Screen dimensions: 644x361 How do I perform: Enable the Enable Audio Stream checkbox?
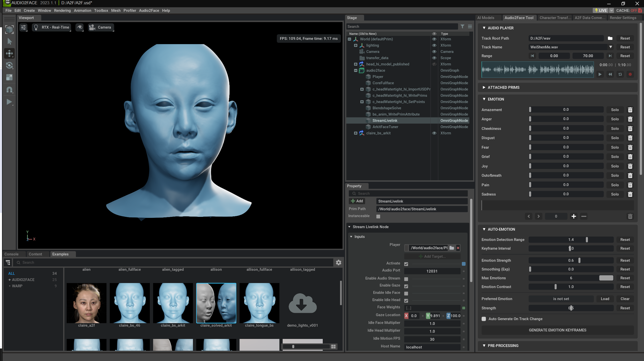(x=406, y=279)
